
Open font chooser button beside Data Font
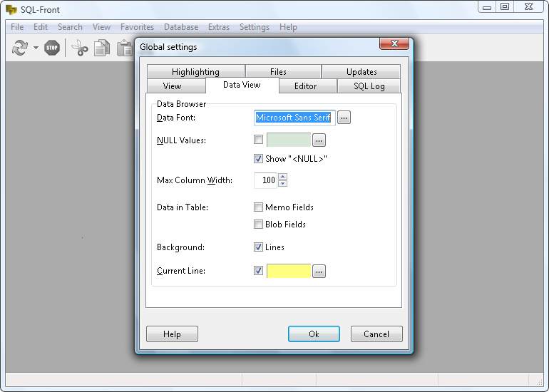point(344,118)
